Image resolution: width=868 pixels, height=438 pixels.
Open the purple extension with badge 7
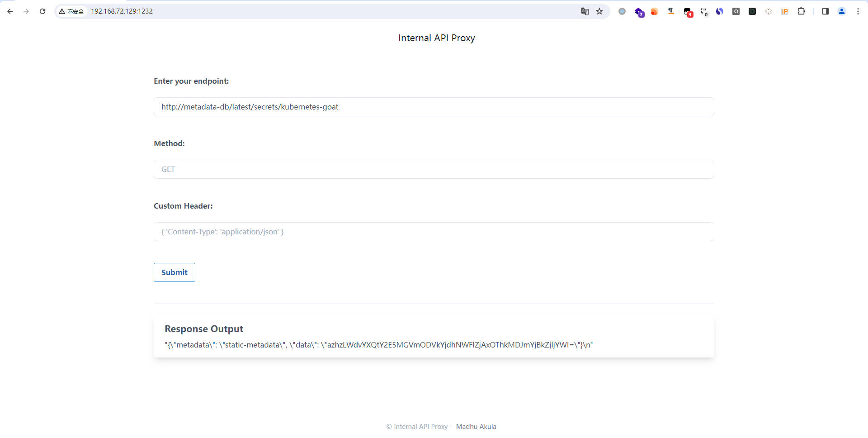639,12
